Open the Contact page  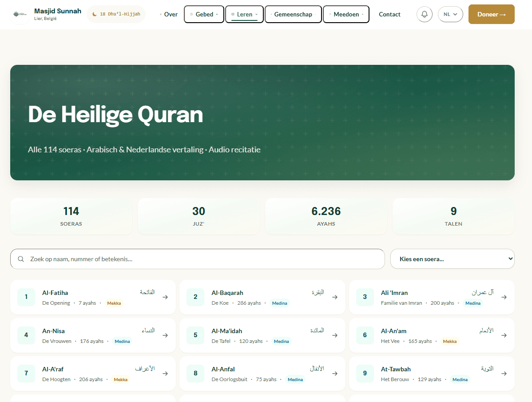tap(389, 14)
